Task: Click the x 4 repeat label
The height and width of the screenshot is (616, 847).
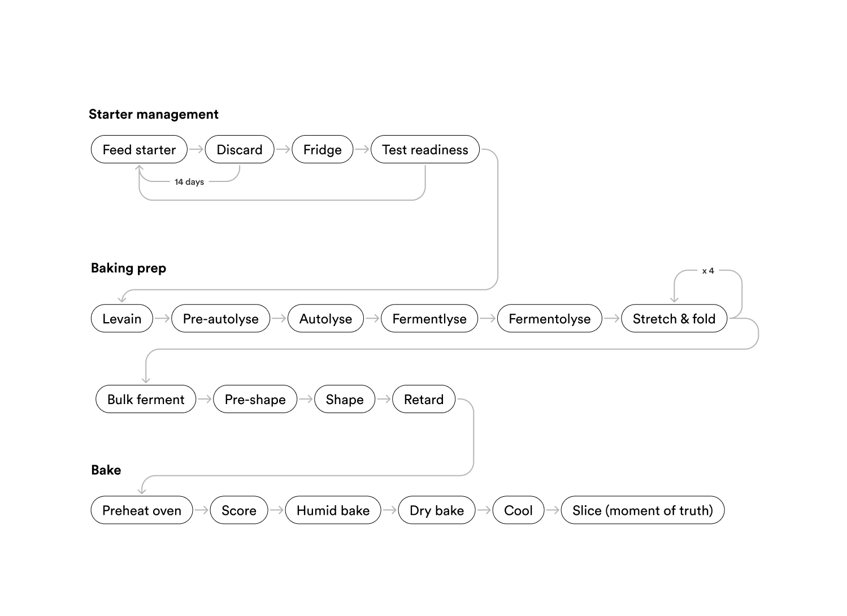Action: pyautogui.click(x=708, y=271)
